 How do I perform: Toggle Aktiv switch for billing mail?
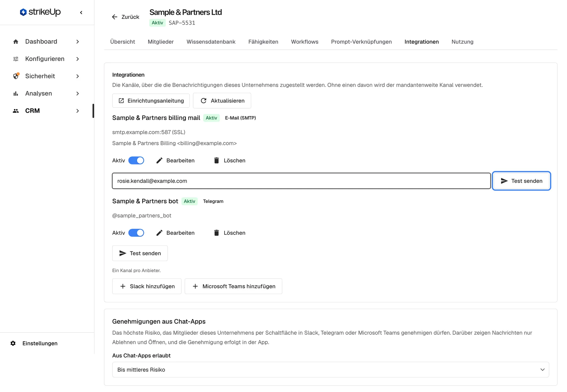coord(136,160)
